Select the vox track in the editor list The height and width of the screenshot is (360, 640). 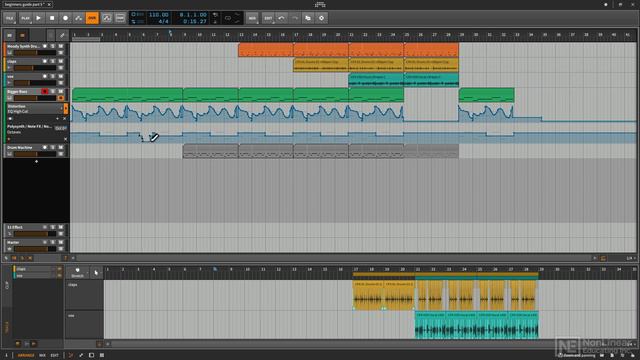pos(35,276)
